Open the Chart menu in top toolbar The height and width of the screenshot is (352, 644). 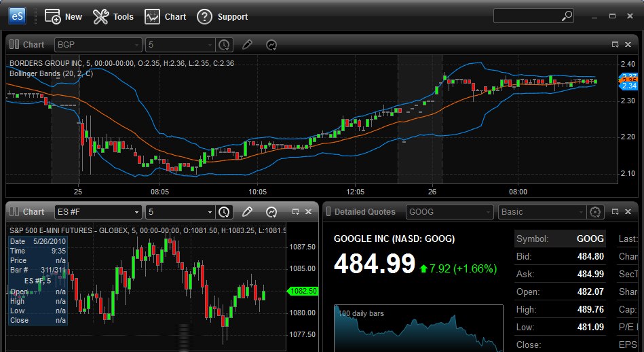pos(166,16)
